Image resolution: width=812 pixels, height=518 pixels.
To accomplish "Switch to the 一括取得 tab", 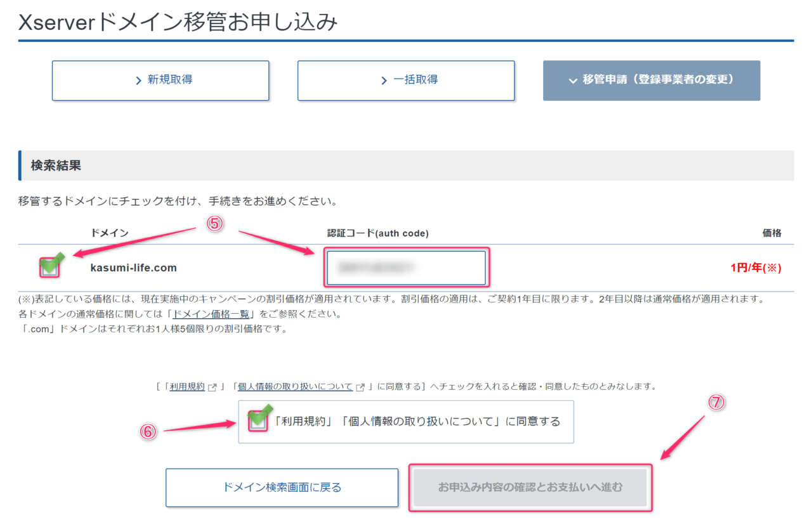I will 406,81.
